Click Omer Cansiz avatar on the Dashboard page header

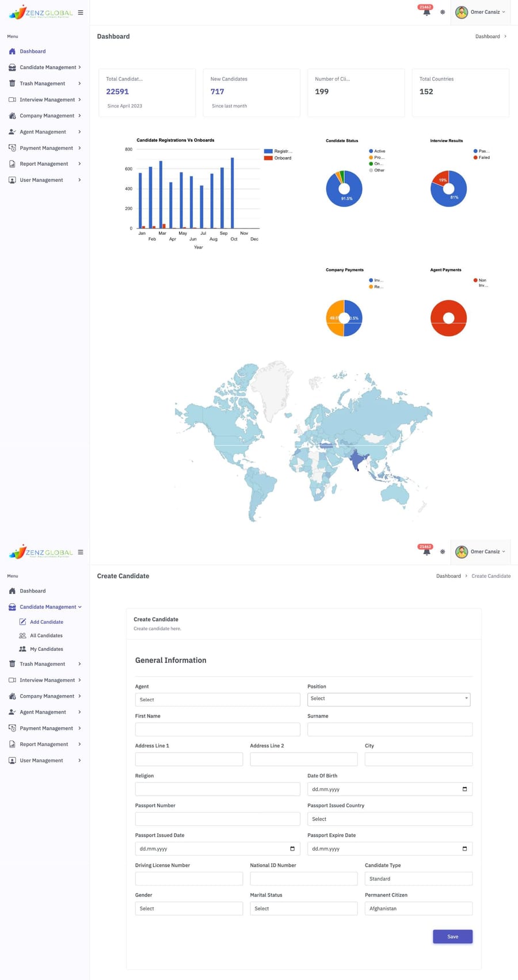tap(462, 12)
